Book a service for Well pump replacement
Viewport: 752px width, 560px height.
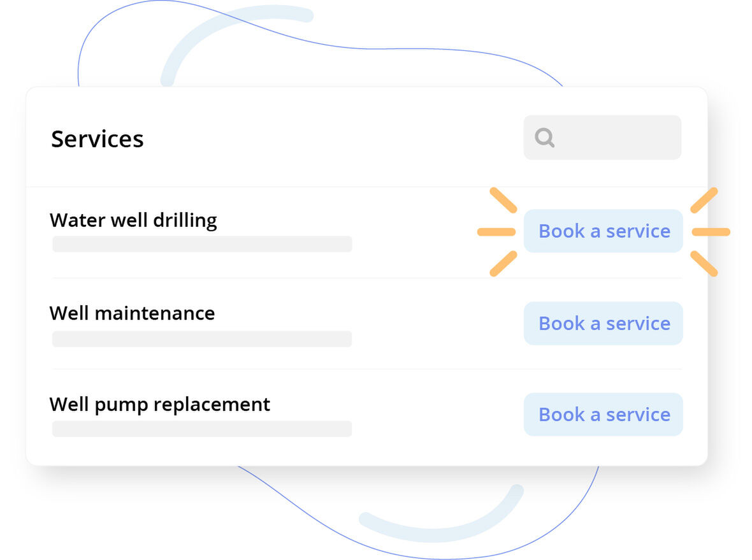tap(604, 414)
